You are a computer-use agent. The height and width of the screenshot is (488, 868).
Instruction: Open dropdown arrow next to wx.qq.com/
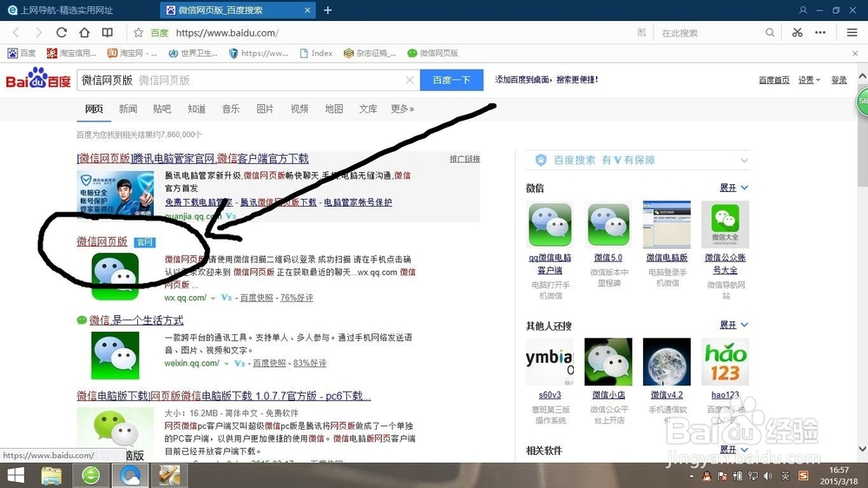214,298
